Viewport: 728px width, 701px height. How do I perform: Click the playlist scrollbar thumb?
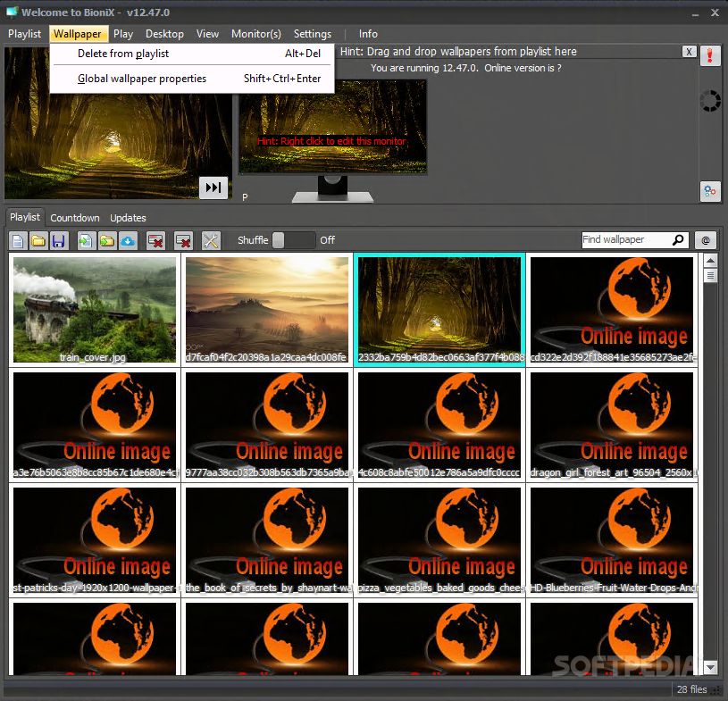click(x=710, y=276)
